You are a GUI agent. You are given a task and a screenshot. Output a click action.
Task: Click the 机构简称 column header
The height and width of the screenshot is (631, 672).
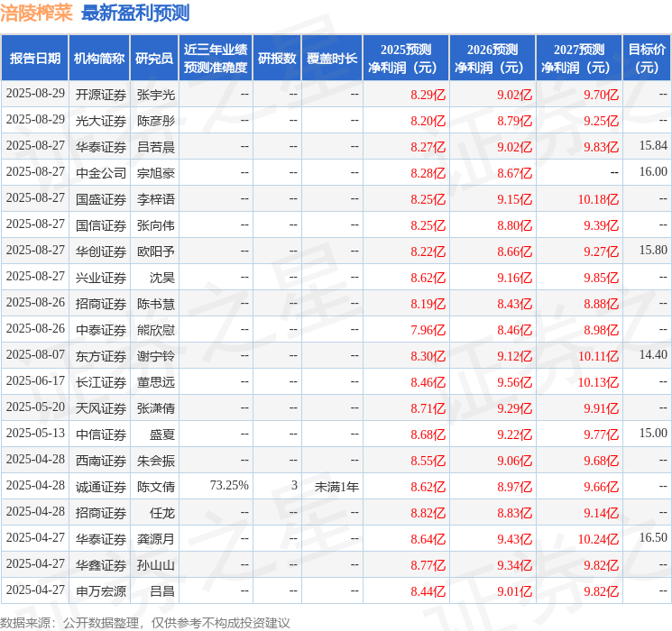[x=99, y=59]
